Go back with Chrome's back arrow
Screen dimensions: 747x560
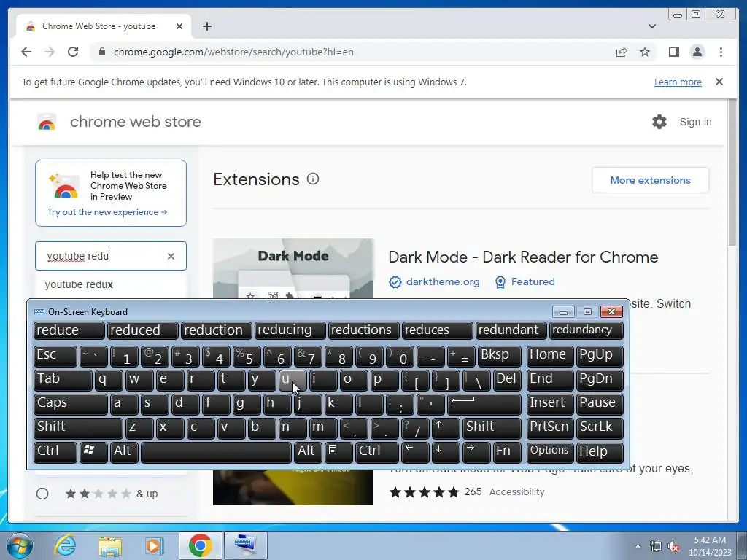pos(26,52)
